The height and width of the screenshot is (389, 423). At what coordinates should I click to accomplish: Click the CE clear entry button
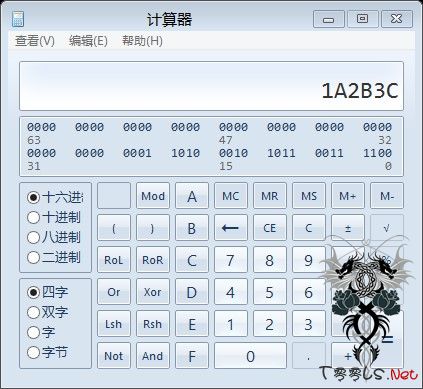coord(270,228)
